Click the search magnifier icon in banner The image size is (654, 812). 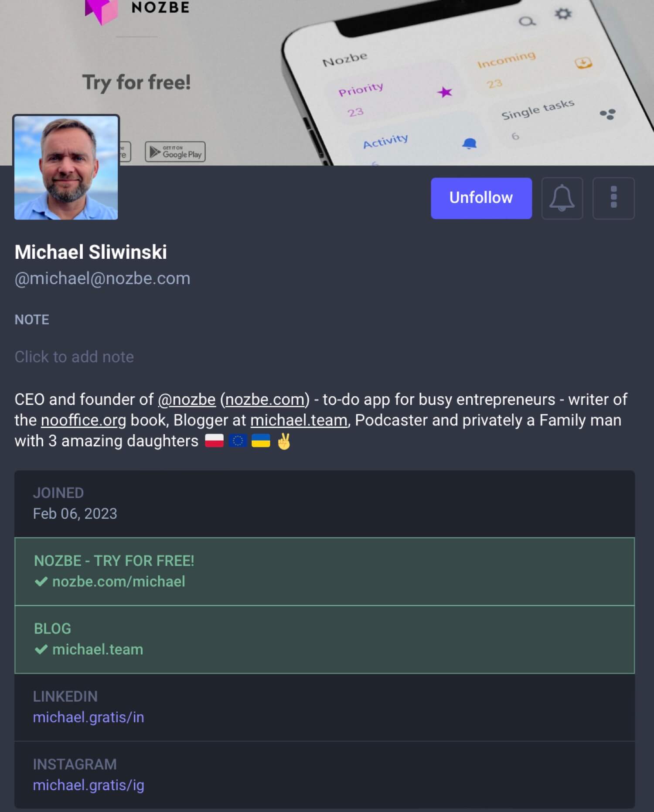pos(527,21)
